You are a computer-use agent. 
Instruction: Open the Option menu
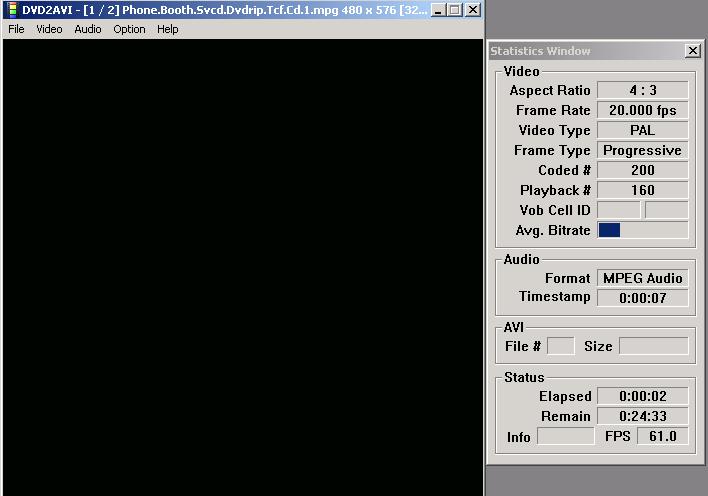click(129, 29)
